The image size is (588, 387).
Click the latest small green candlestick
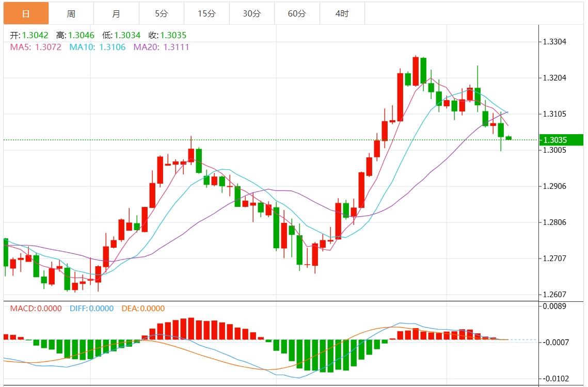point(508,138)
